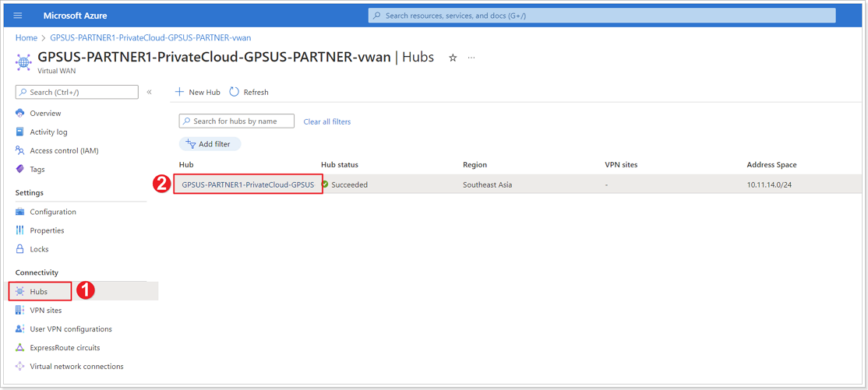Click the Activity log icon
Image resolution: width=868 pixels, height=390 pixels.
[x=20, y=132]
